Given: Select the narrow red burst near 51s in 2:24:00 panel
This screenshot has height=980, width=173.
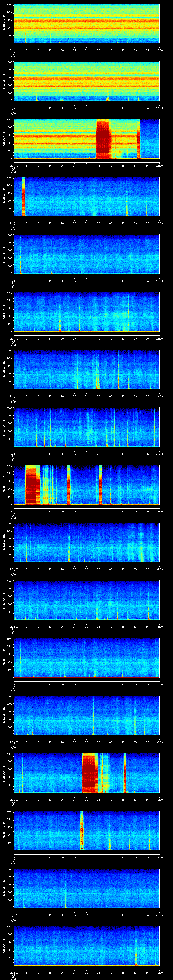Looking at the screenshot, I should [139, 139].
